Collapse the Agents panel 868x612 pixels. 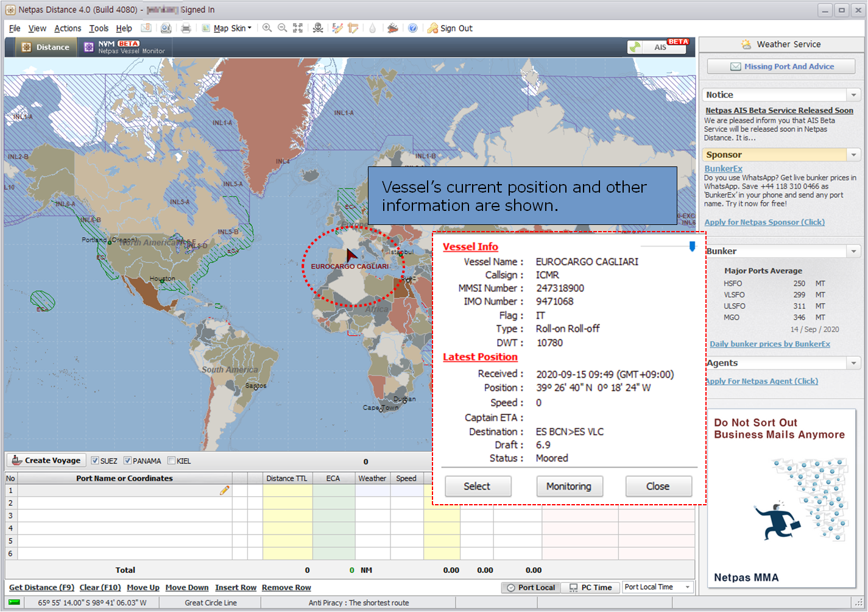click(854, 363)
